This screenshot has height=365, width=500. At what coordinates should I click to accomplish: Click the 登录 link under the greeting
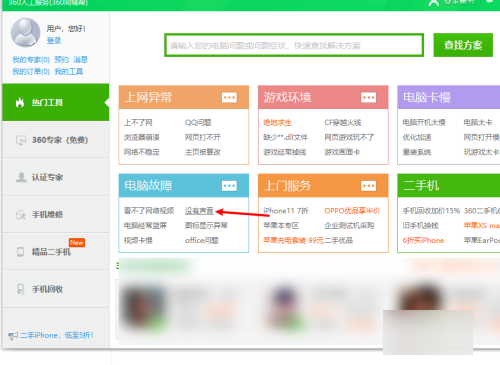(x=54, y=41)
